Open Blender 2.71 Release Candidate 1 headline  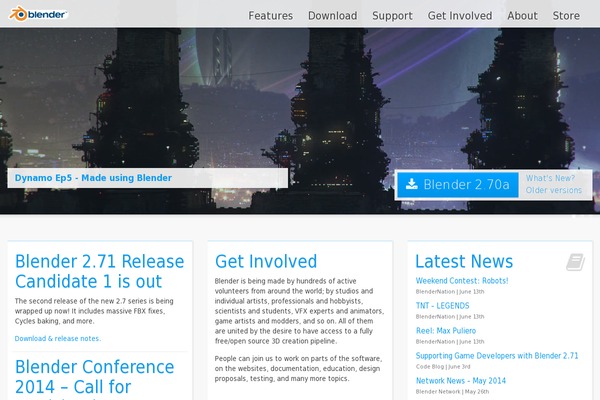coord(99,271)
